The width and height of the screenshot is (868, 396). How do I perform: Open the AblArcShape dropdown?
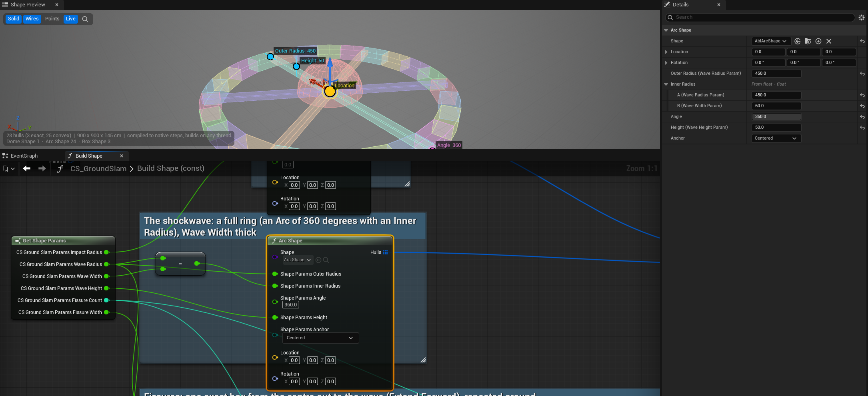771,41
